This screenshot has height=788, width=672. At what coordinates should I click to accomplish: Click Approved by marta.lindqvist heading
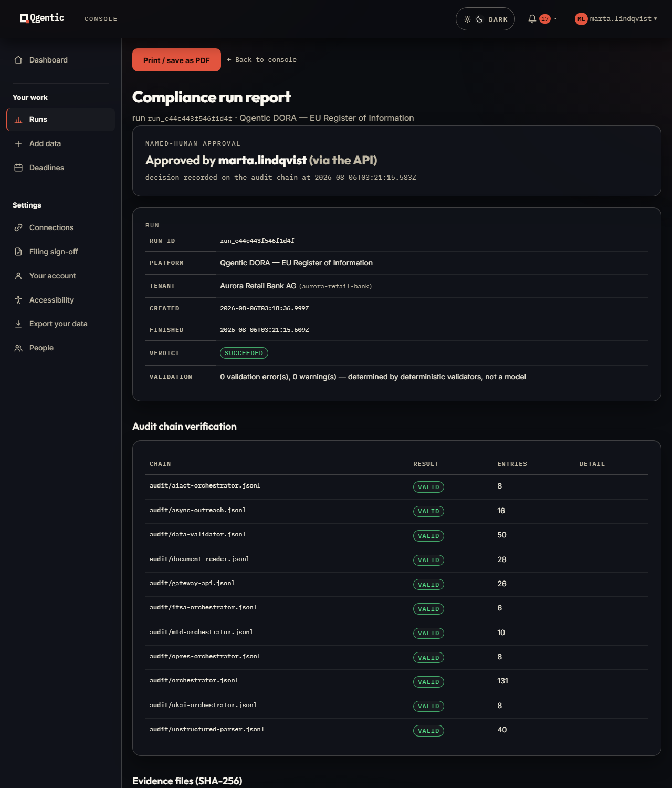pos(261,160)
